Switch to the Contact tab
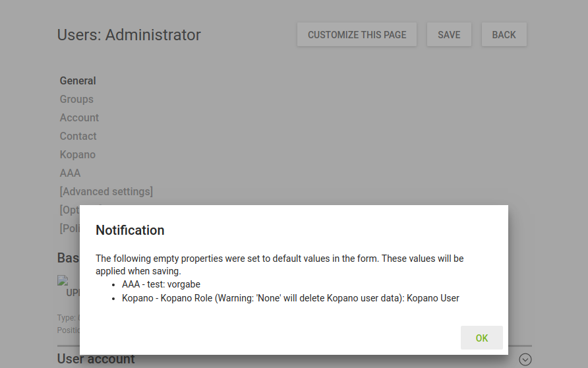 click(78, 136)
